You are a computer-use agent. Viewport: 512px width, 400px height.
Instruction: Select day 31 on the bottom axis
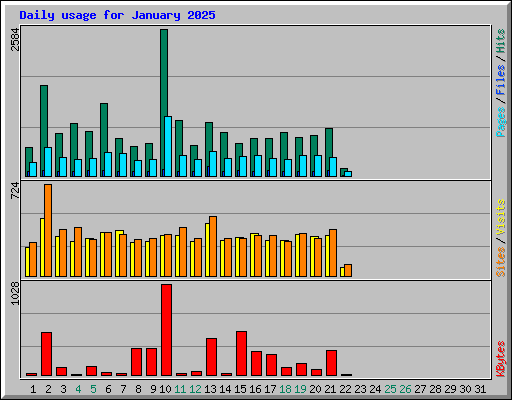[x=480, y=389]
